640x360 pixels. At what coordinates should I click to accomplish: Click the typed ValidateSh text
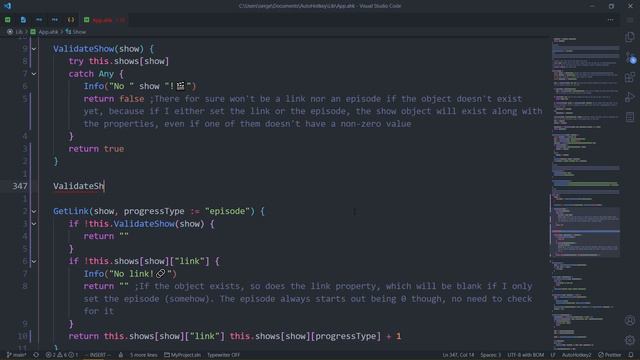tap(78, 186)
